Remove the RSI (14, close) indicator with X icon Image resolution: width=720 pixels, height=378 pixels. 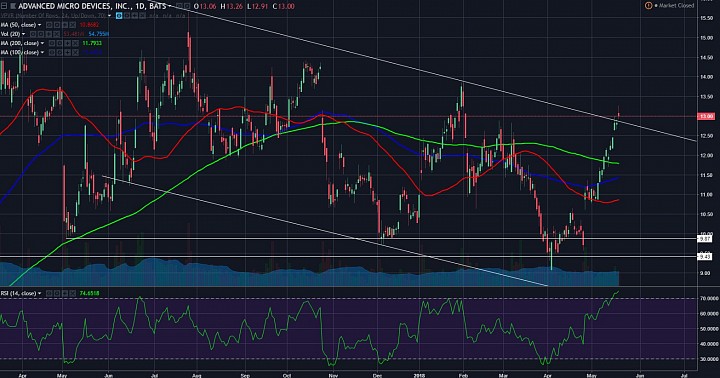pos(73,293)
